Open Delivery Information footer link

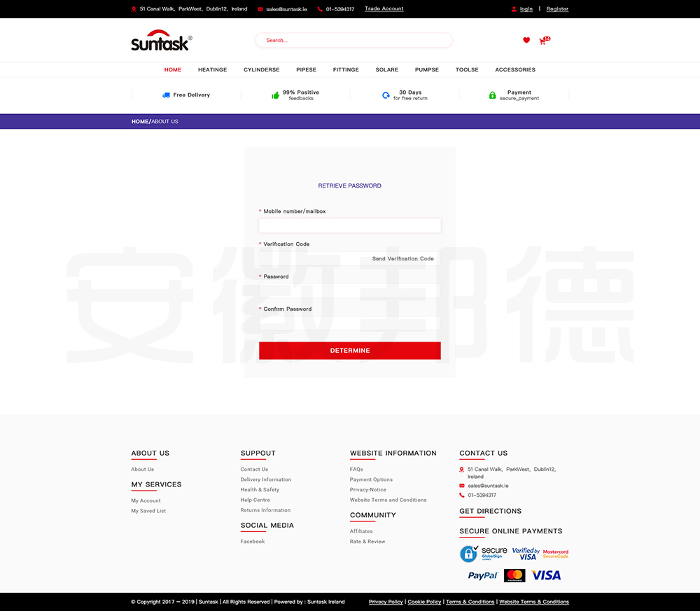click(x=265, y=479)
